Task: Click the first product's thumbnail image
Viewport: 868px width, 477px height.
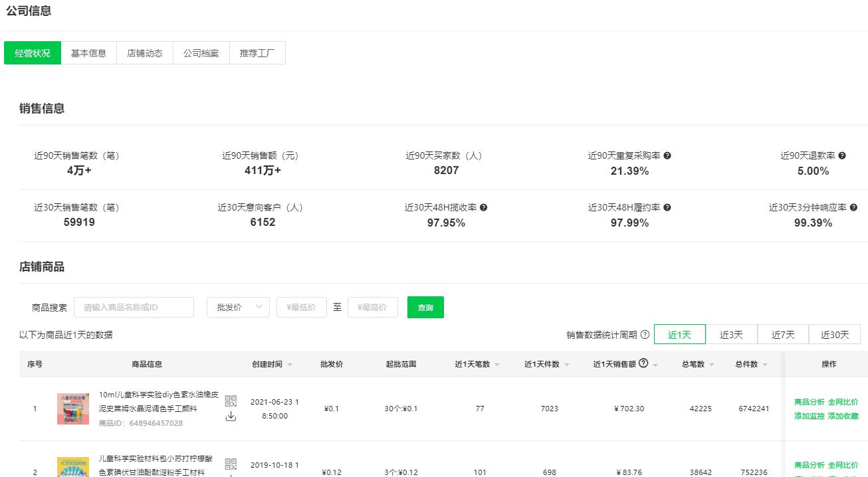Action: pyautogui.click(x=73, y=409)
